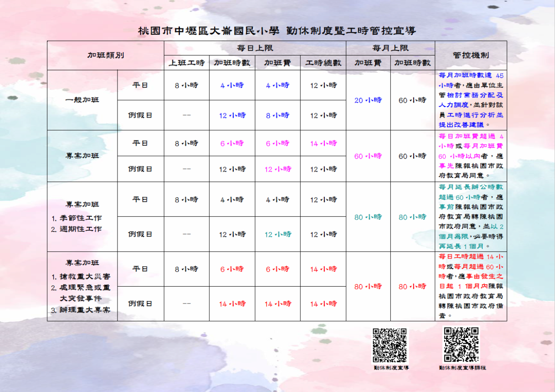Click the red paragraph 每日工時超過 14 小時
Image resolution: width=555 pixels, height=392 pixels.
[x=471, y=286]
